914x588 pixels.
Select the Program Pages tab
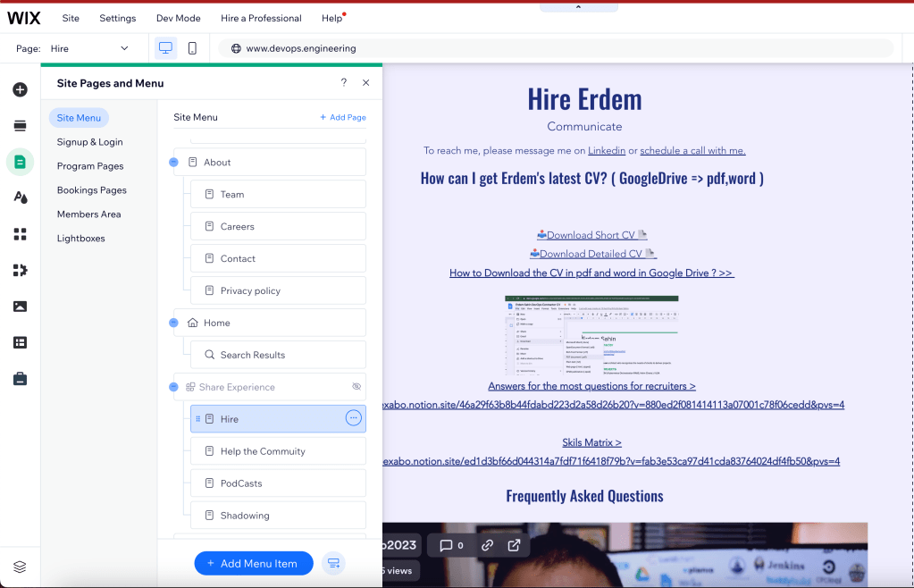coord(90,166)
